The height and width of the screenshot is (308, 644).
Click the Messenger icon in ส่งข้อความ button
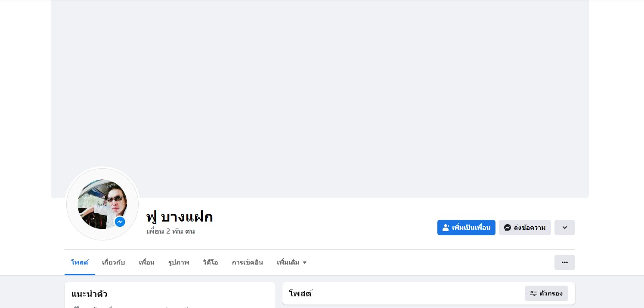coord(508,228)
